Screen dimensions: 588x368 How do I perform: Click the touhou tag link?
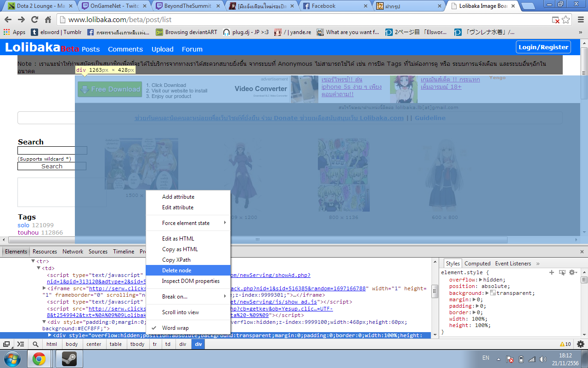(28, 233)
